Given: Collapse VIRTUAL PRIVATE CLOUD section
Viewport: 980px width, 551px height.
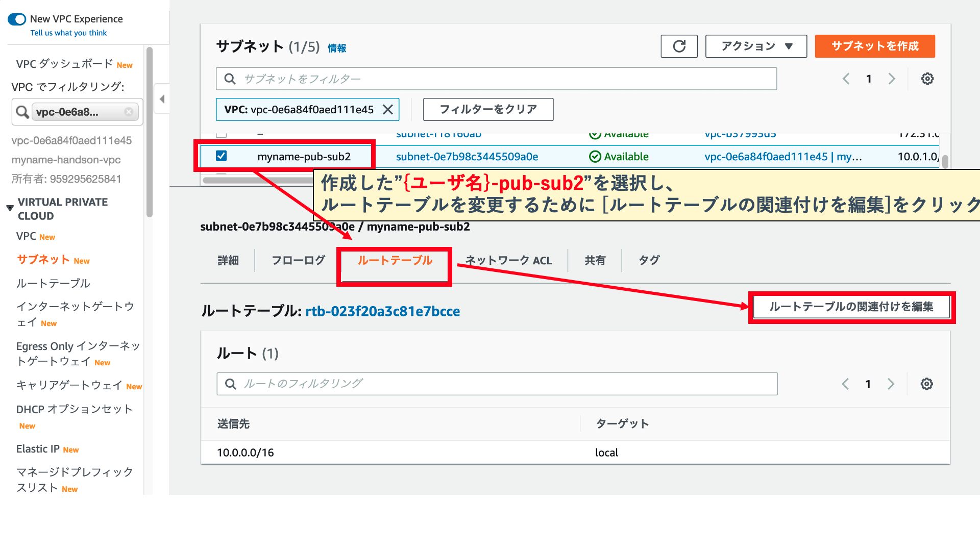Looking at the screenshot, I should (x=10, y=208).
